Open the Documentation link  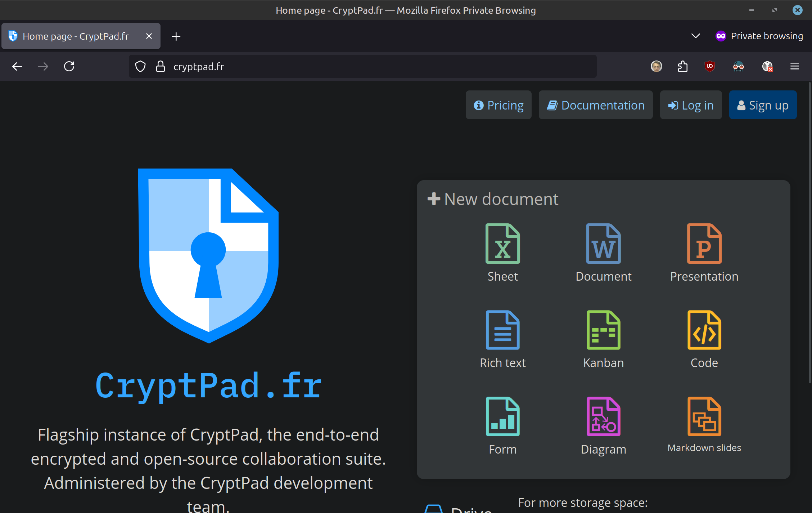coord(595,105)
